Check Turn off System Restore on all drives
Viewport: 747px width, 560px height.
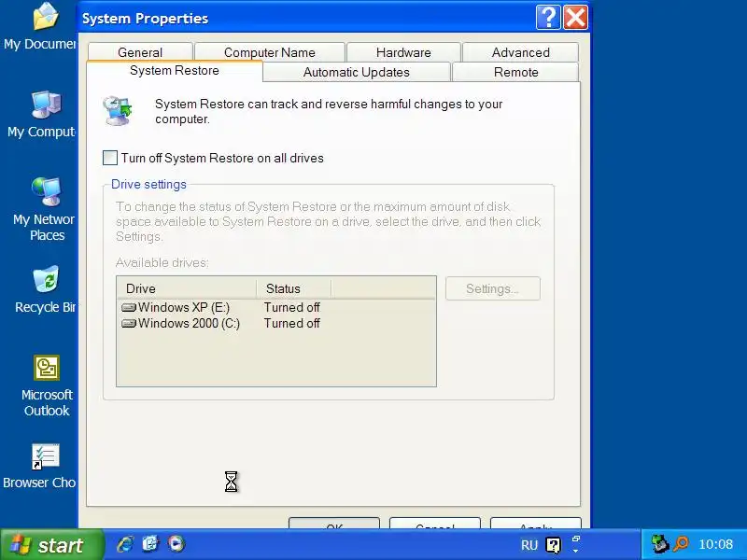(110, 158)
